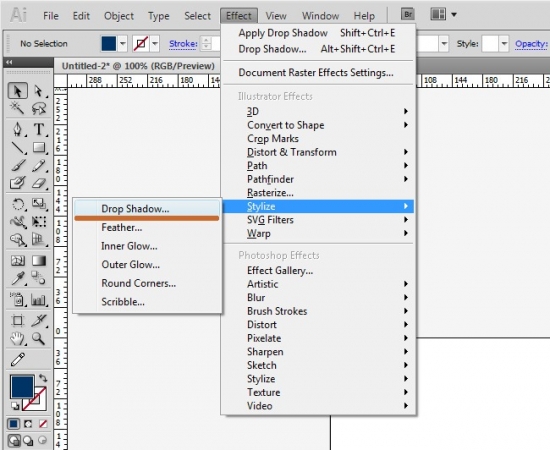Open the Stroke panel link
This screenshot has width=550, height=450.
(183, 44)
